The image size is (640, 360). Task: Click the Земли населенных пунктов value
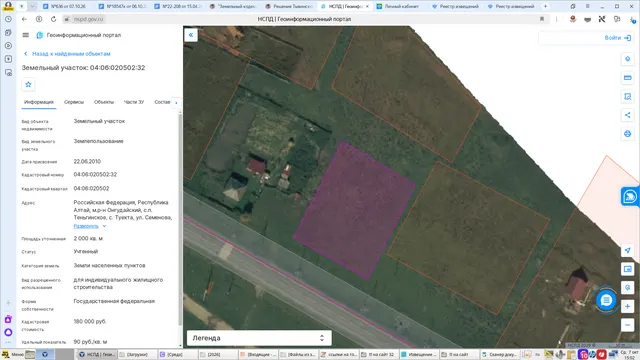pyautogui.click(x=109, y=266)
